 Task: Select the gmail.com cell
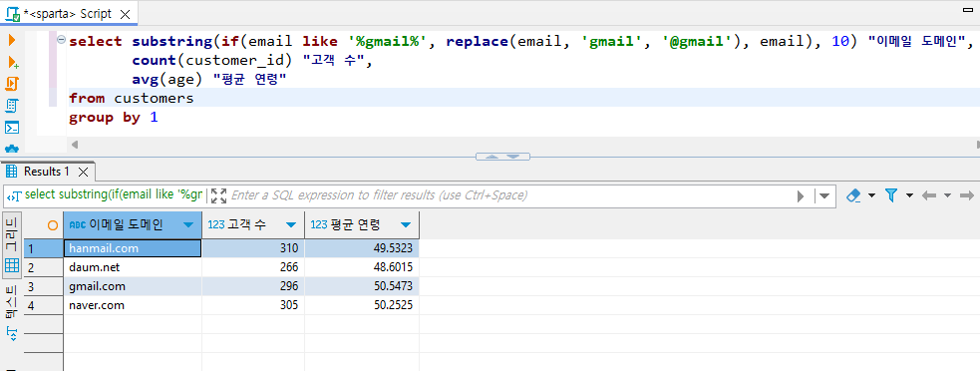pyautogui.click(x=133, y=286)
